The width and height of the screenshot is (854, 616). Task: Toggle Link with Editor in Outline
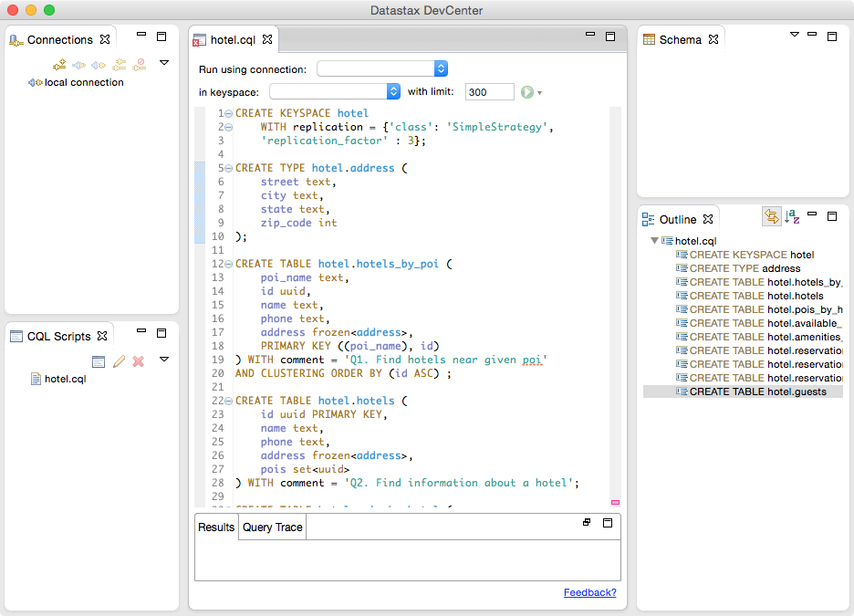tap(771, 217)
